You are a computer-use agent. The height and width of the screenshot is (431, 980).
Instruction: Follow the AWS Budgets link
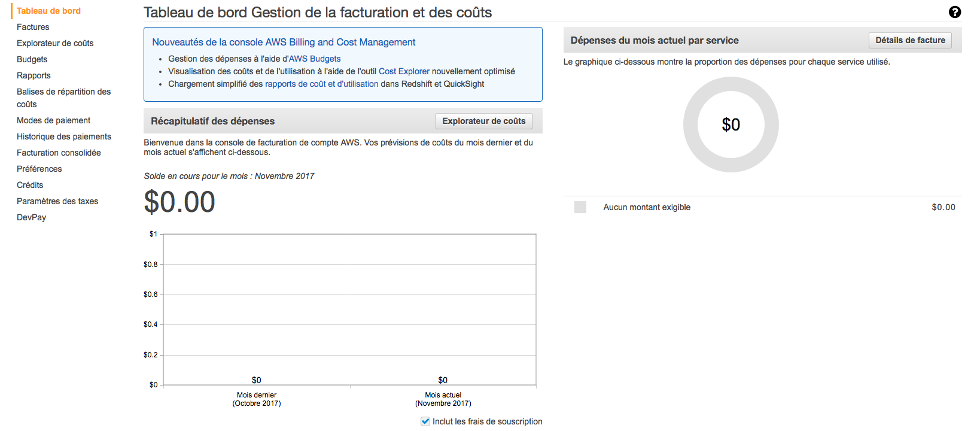tap(315, 59)
